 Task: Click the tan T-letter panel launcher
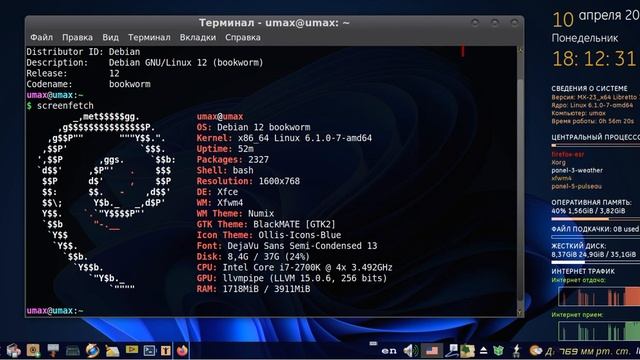pyautogui.click(x=166, y=351)
